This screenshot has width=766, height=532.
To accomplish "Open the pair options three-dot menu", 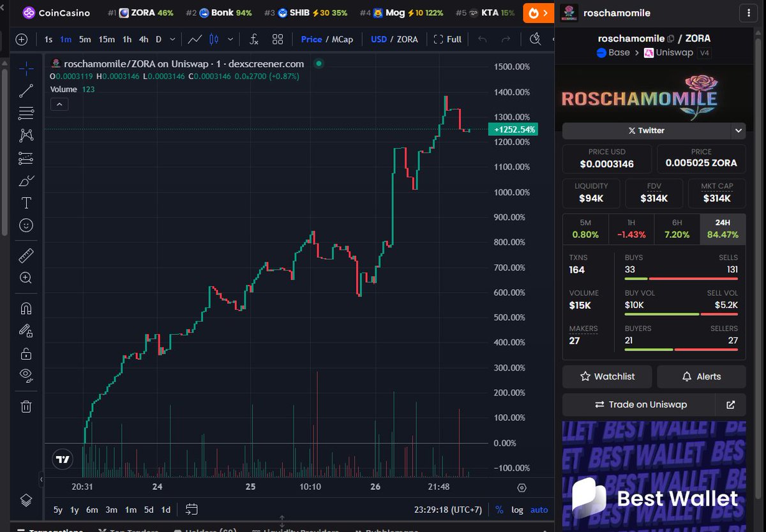I will click(748, 13).
